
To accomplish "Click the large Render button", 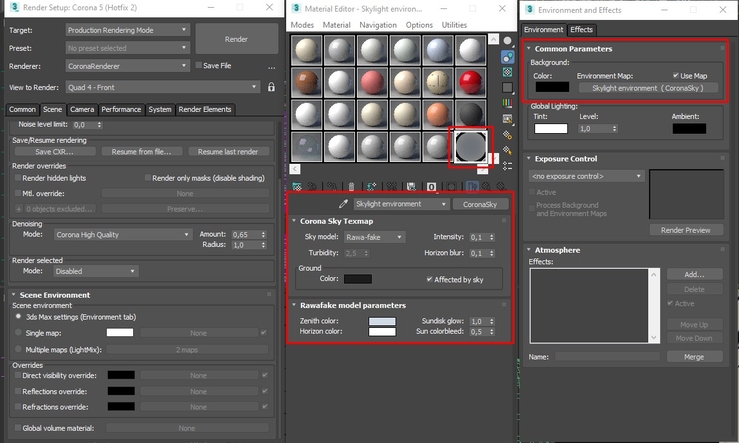I will pos(236,38).
